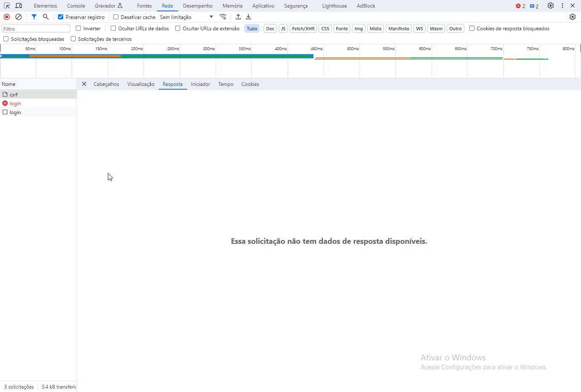Filter requests by Mídia type
Image resolution: width=581 pixels, height=392 pixels.
pos(376,29)
